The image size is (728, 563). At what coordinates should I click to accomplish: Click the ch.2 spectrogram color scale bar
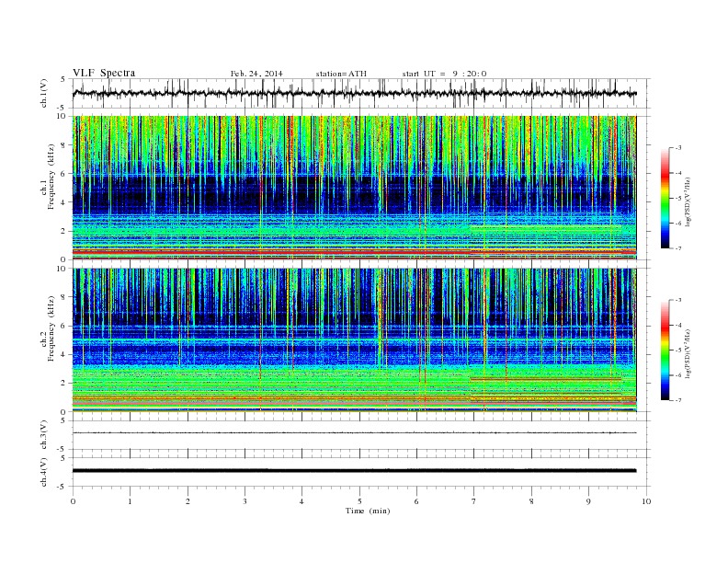click(x=665, y=350)
